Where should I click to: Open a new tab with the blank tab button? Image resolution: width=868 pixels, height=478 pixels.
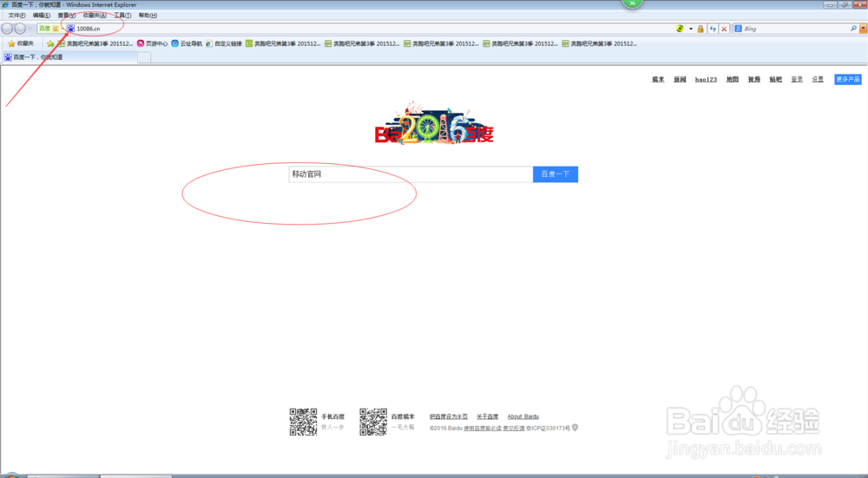click(x=144, y=57)
